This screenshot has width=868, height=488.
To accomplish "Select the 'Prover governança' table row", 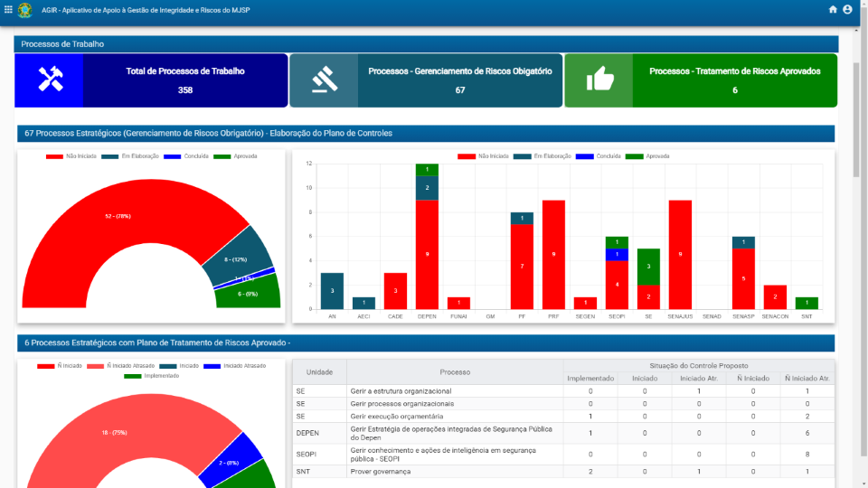I will click(x=380, y=472).
